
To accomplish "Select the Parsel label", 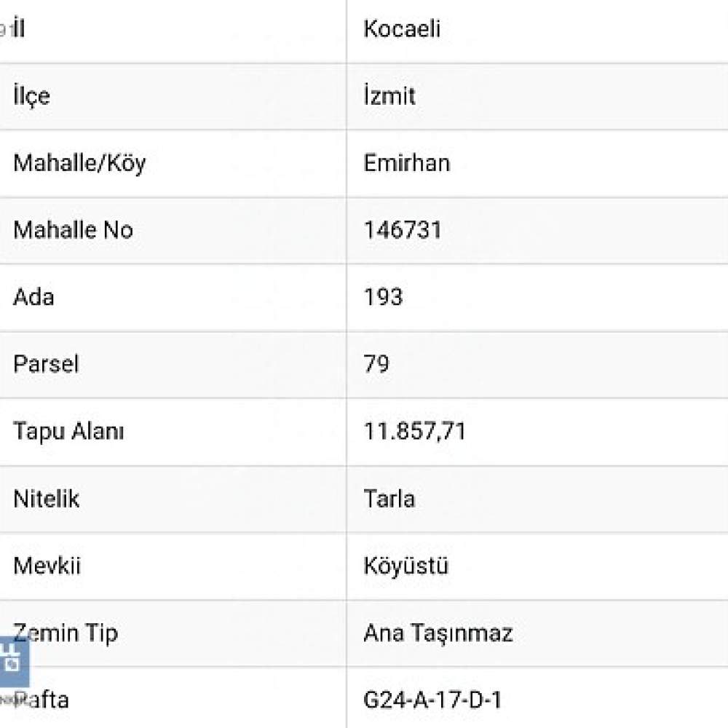I will click(46, 363).
